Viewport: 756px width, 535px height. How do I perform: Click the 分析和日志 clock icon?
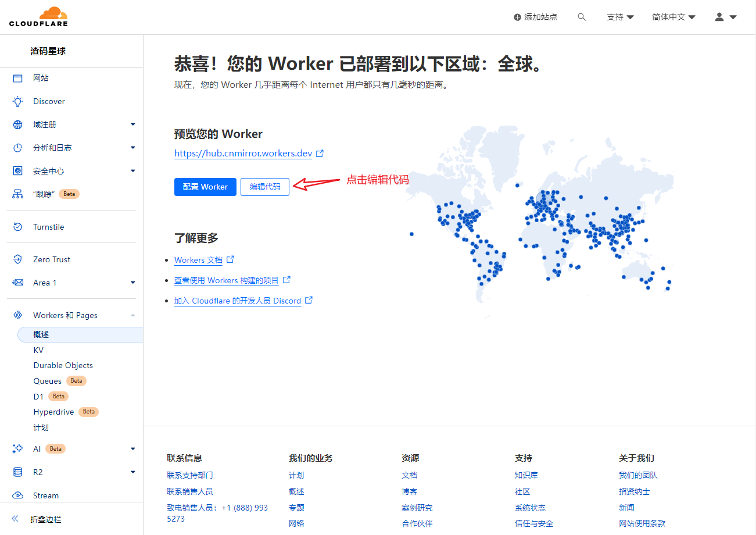point(18,148)
